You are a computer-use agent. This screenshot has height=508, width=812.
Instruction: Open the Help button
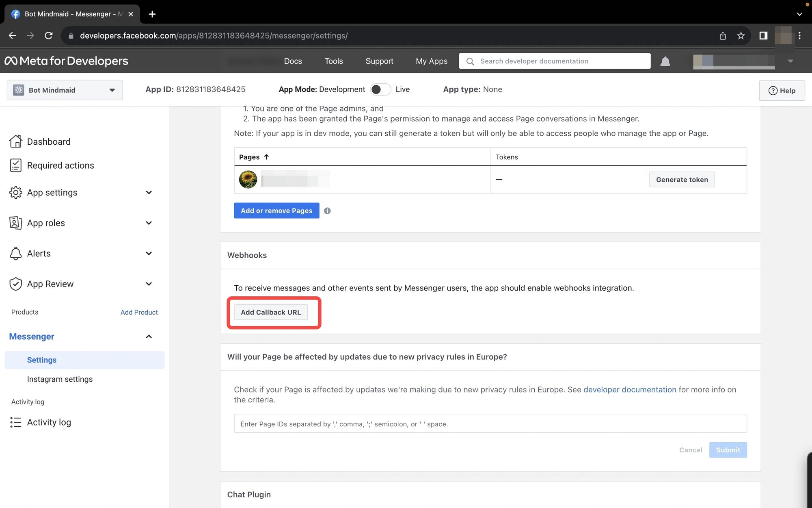pyautogui.click(x=782, y=91)
